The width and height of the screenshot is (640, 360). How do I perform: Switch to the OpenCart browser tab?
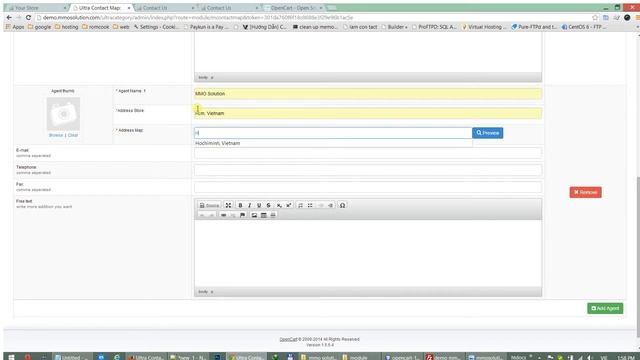tap(293, 8)
